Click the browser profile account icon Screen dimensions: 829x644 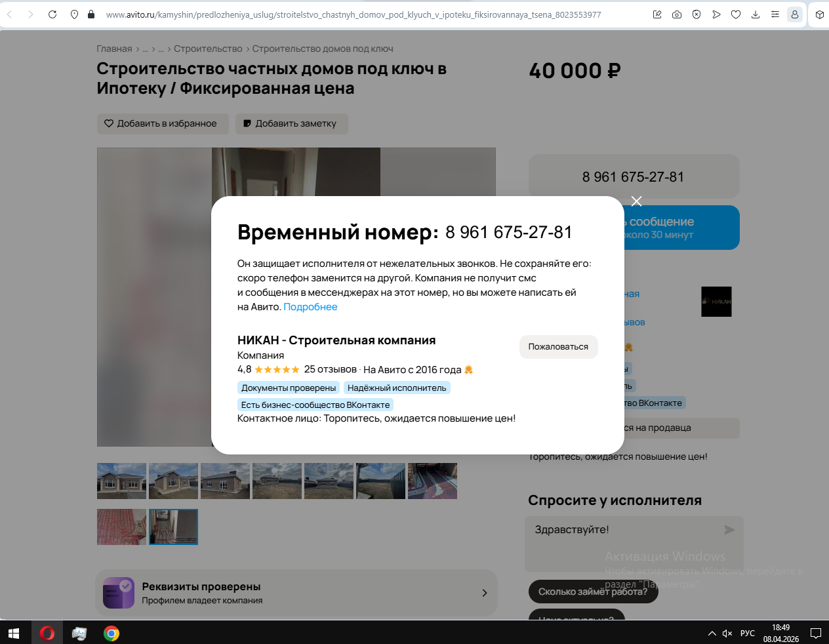click(x=795, y=14)
